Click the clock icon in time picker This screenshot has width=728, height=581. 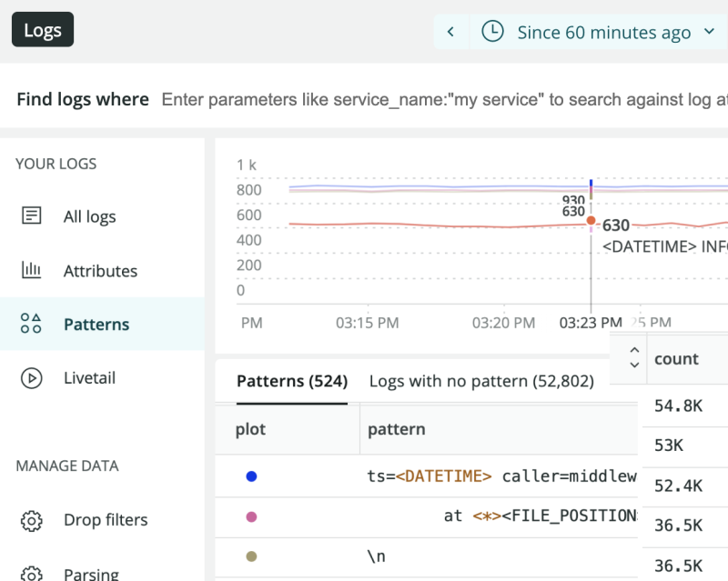[x=492, y=32]
